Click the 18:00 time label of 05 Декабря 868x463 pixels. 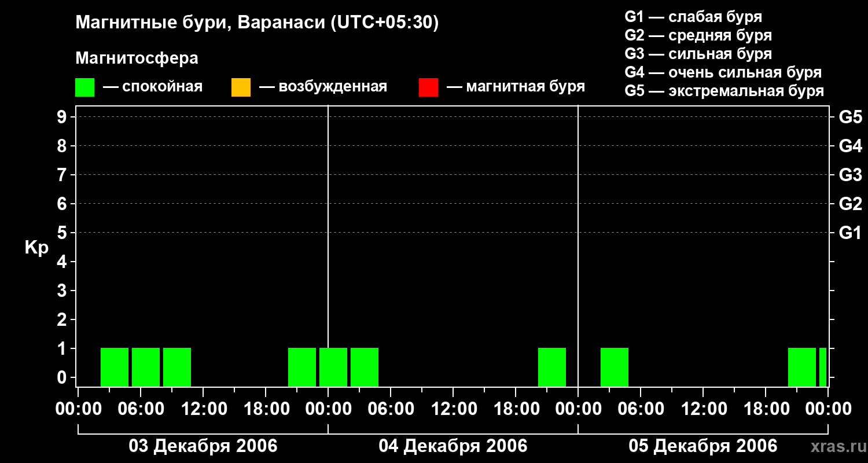click(x=766, y=409)
